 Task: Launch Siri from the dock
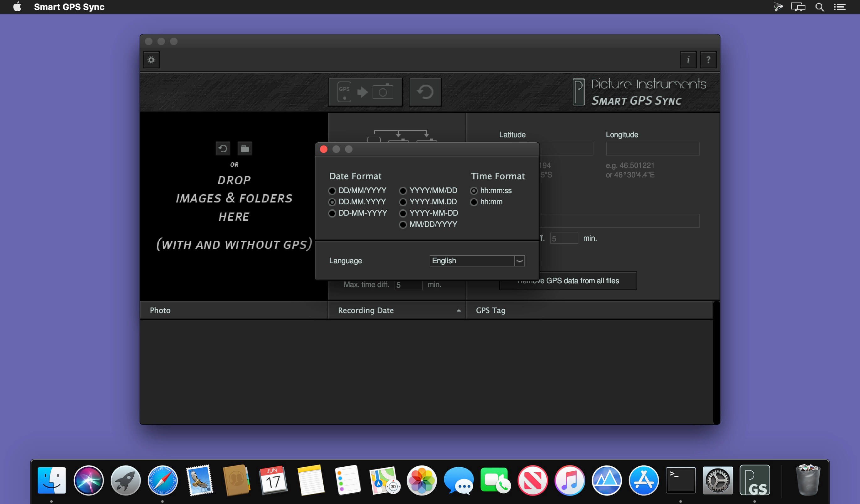click(x=88, y=480)
